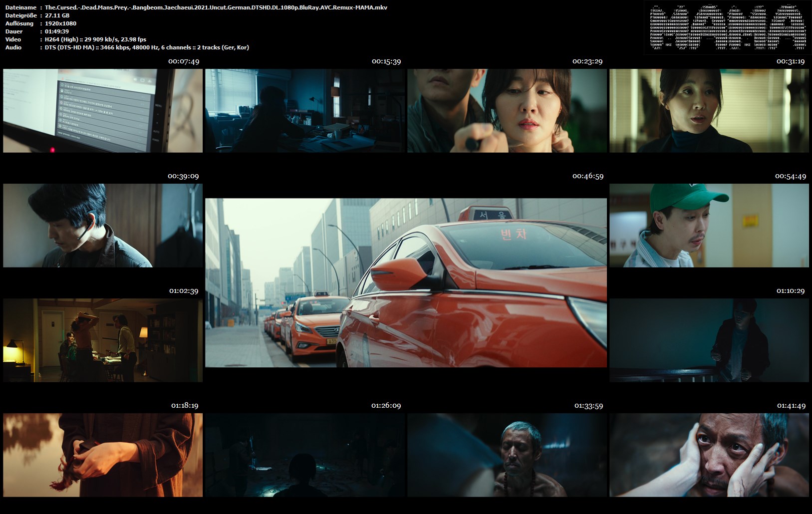The image size is (812, 514).
Task: Click the 01:33:59 timestamp
Action: click(x=588, y=406)
